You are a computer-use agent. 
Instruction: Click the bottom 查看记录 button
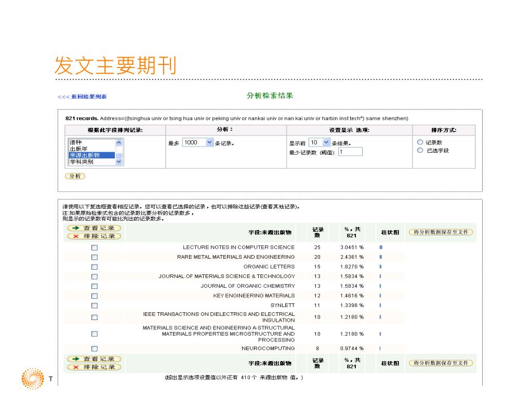coord(94,359)
